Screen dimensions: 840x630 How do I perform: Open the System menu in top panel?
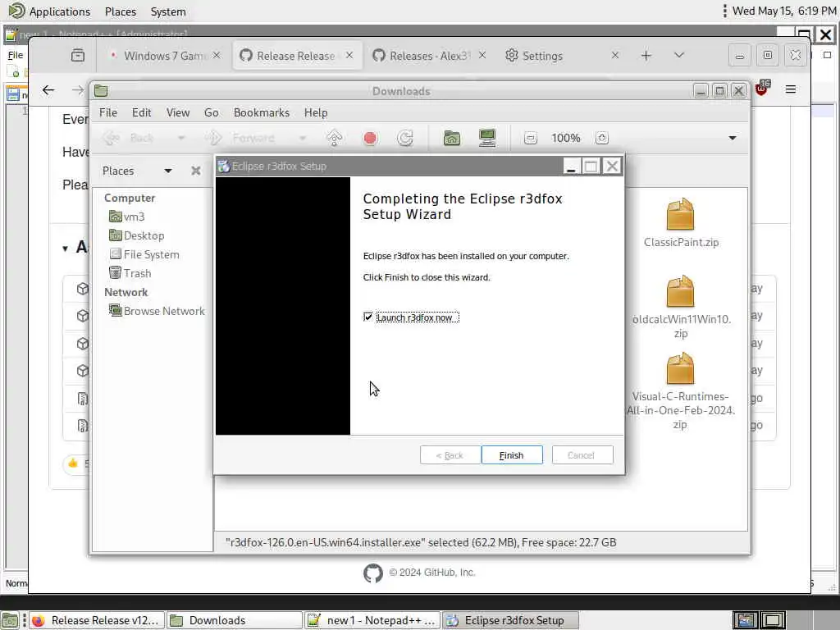click(168, 11)
